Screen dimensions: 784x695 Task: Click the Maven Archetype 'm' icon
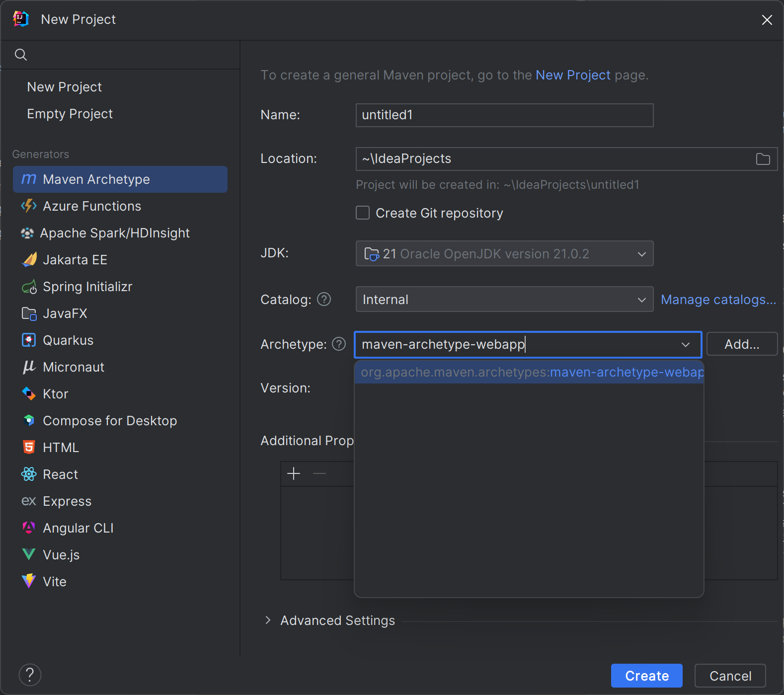point(29,179)
